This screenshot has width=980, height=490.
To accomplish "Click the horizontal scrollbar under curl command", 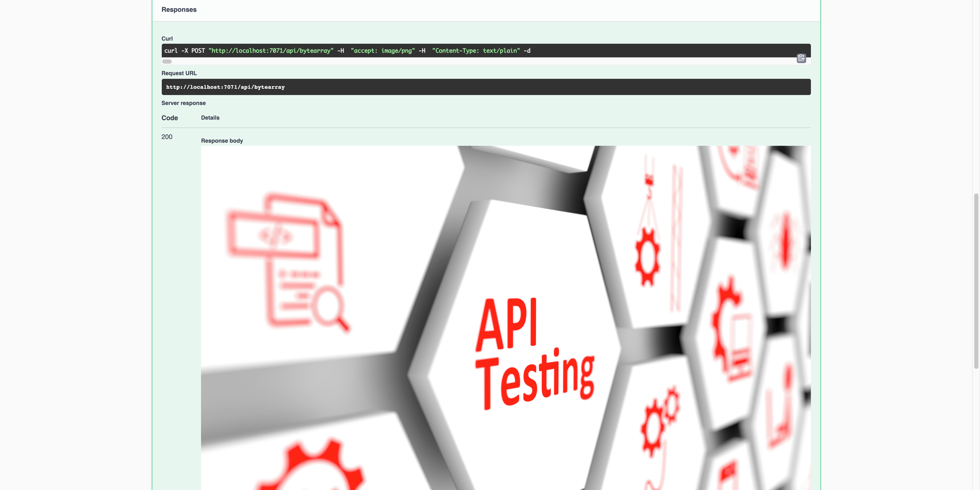I will [167, 62].
